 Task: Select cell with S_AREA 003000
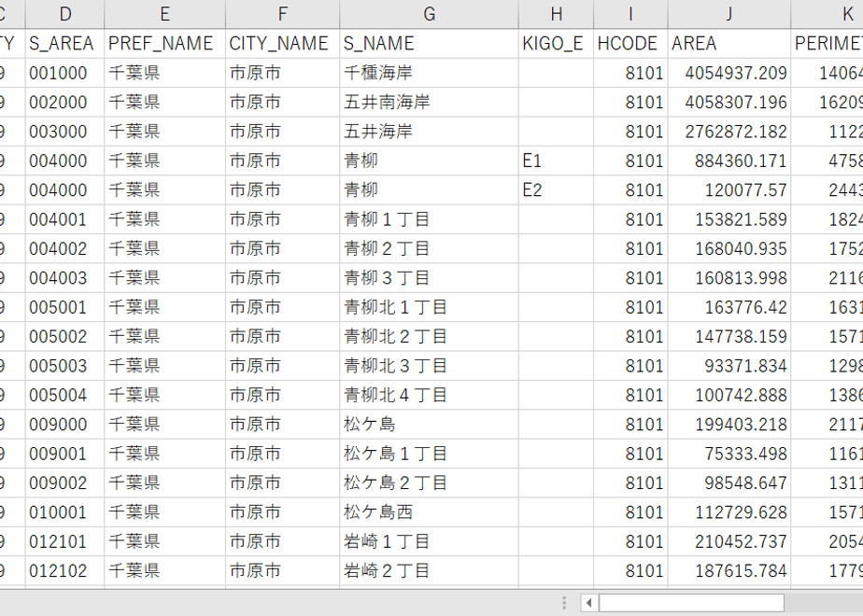tap(64, 132)
